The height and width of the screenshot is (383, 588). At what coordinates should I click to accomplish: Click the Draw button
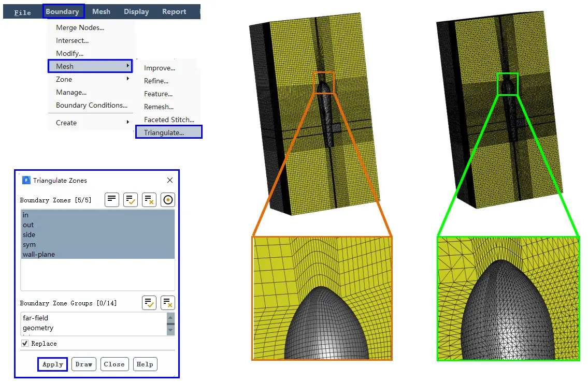click(83, 364)
